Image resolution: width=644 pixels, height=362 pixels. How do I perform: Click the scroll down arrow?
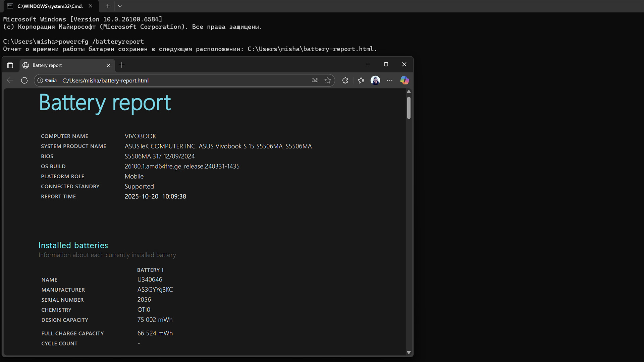[x=409, y=352]
